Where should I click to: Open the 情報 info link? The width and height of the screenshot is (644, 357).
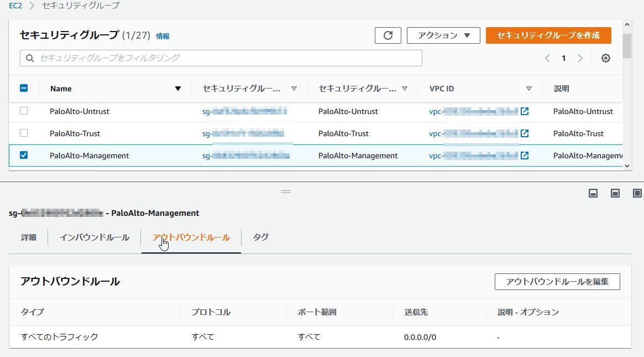[163, 36]
